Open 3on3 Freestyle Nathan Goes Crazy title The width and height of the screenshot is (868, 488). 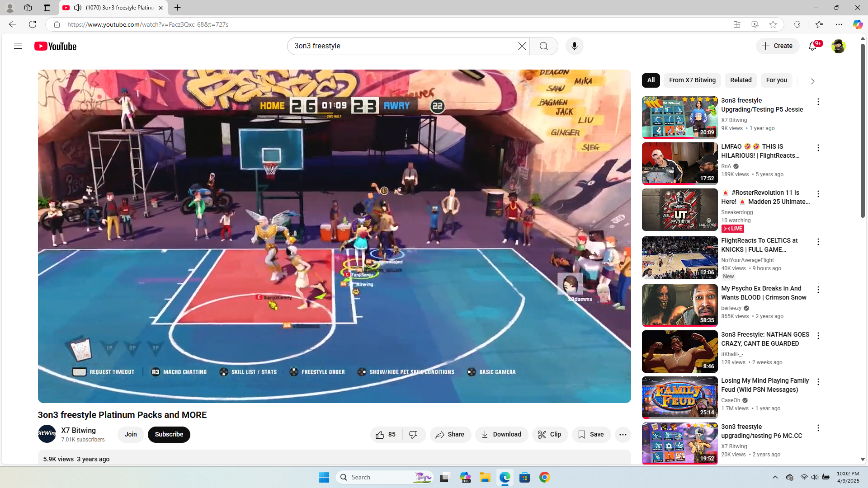click(765, 339)
